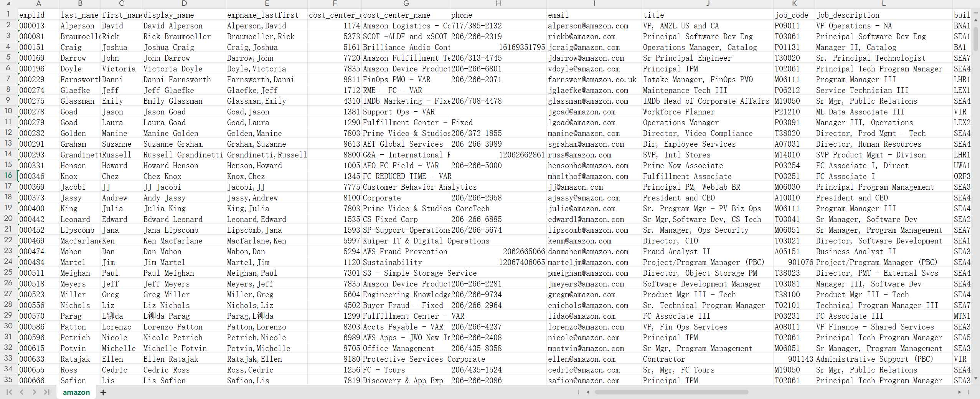980x399 pixels.
Task: Click the 'email' header cell
Action: click(x=594, y=15)
